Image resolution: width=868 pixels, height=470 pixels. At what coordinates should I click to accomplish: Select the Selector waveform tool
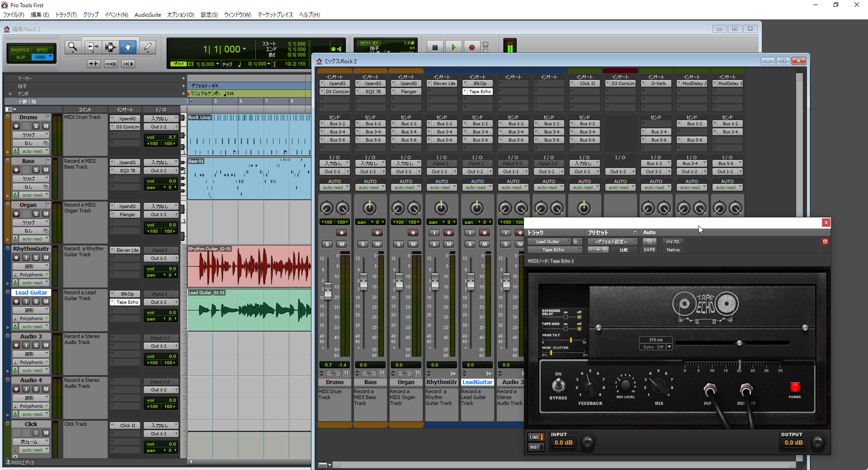point(110,47)
